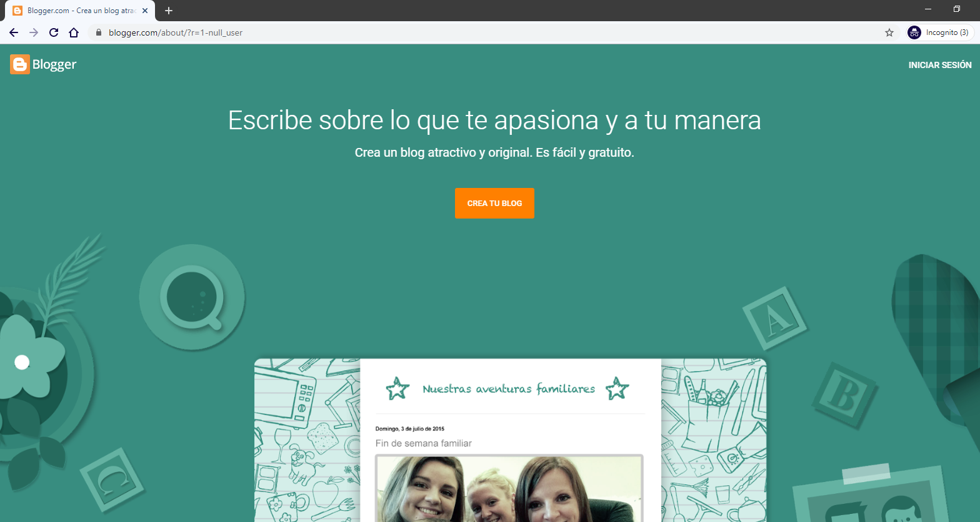Click the 'Nuestras aventuras familiares' blog title

[x=509, y=389]
